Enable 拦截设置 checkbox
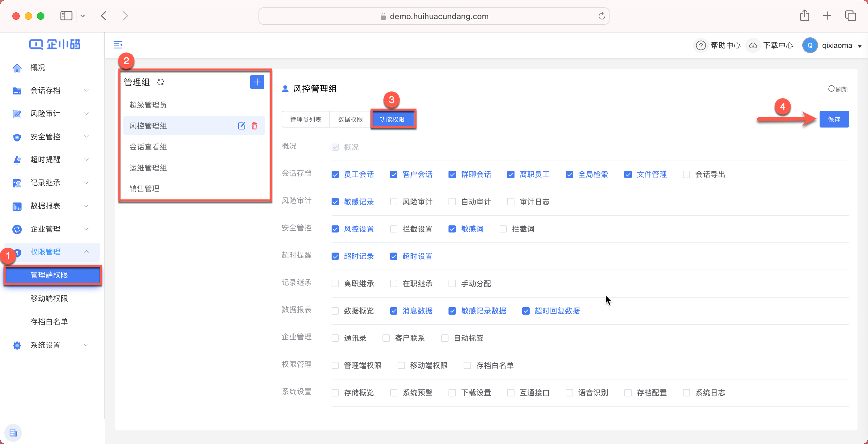The width and height of the screenshot is (868, 444). click(x=393, y=229)
